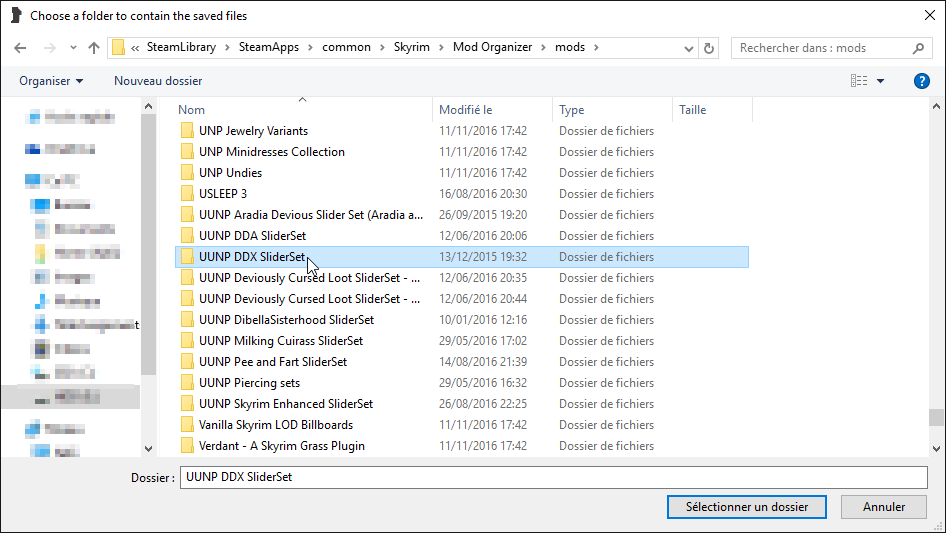The image size is (946, 533).
Task: Click folder icon of UUNP DibellaSisterhood SliderSet
Action: point(188,320)
